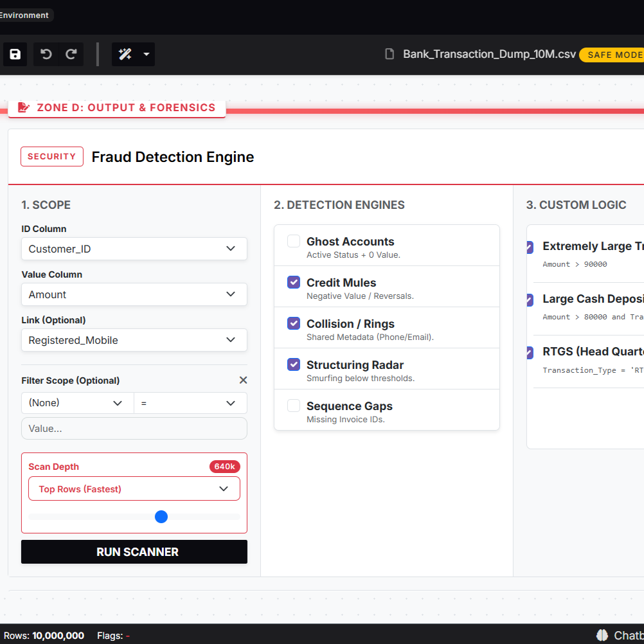The height and width of the screenshot is (644, 644).
Task: Open the magic wand dropdown caret
Action: coord(147,55)
